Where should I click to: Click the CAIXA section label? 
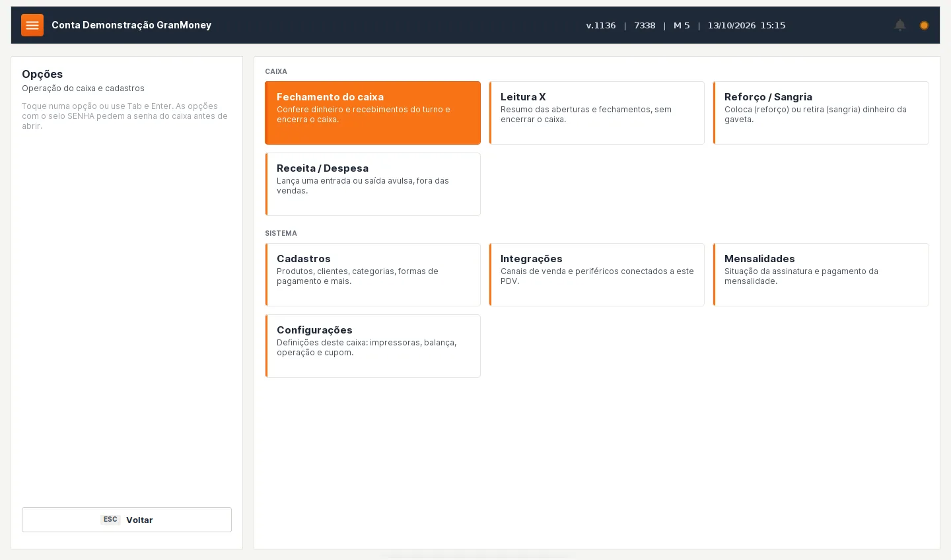[x=276, y=71]
